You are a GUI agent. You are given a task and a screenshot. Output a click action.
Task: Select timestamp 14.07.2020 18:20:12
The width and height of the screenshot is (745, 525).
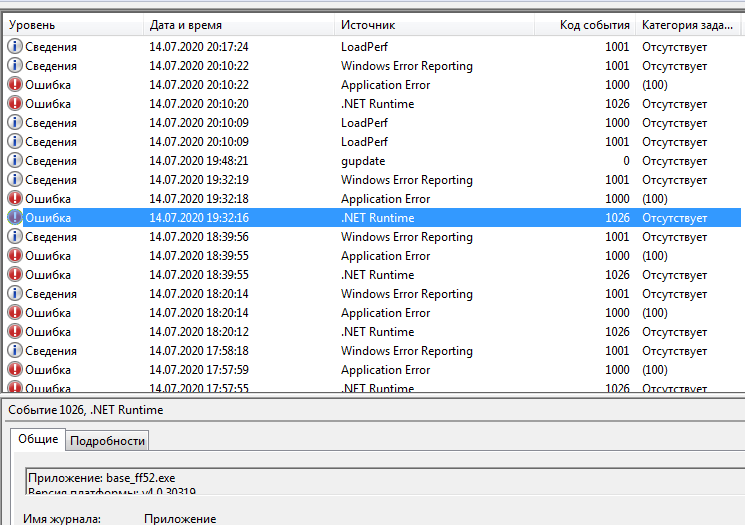pyautogui.click(x=199, y=332)
